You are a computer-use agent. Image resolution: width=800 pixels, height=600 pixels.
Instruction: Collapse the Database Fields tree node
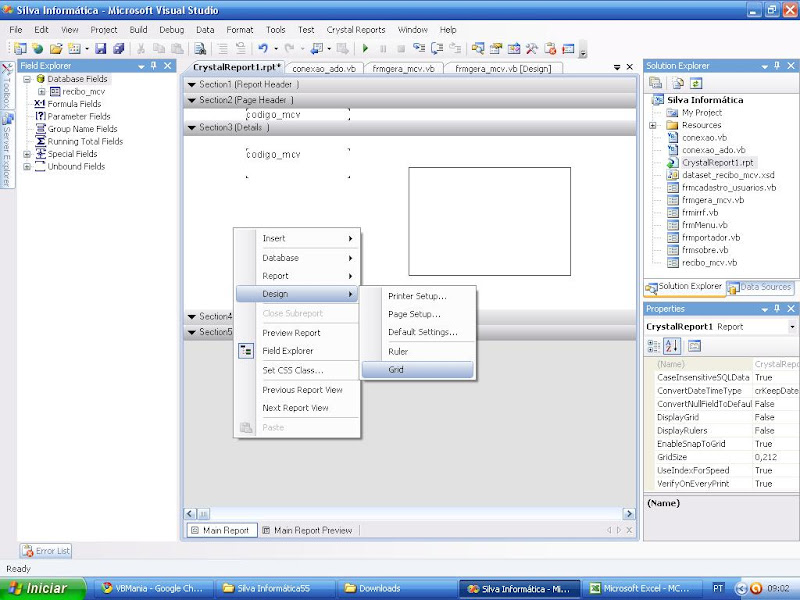tap(27, 79)
